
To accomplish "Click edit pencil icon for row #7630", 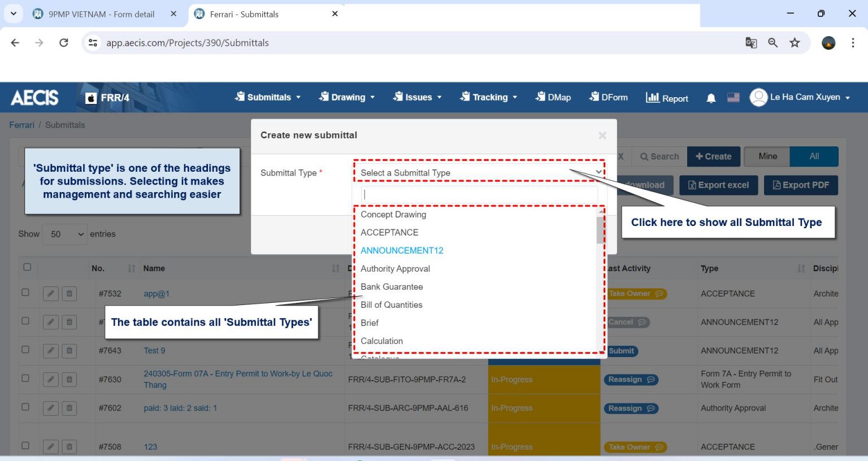I will click(x=51, y=379).
